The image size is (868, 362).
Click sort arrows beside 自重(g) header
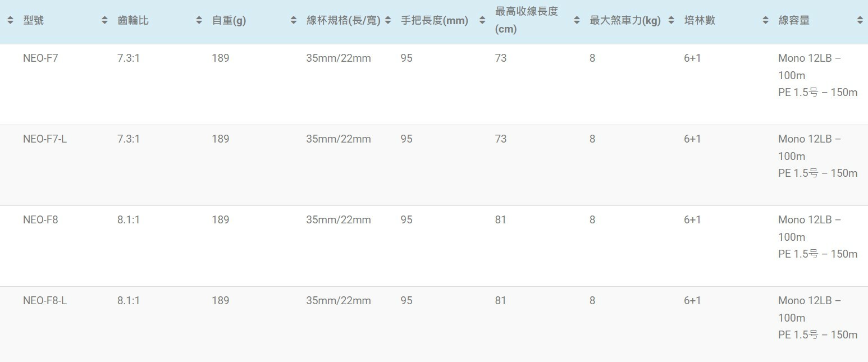pos(293,21)
